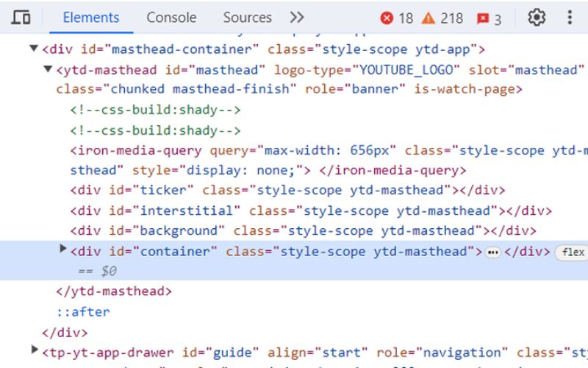Viewport: 588px width, 368px height.
Task: Toggle the device toolbar icon
Action: click(x=21, y=17)
